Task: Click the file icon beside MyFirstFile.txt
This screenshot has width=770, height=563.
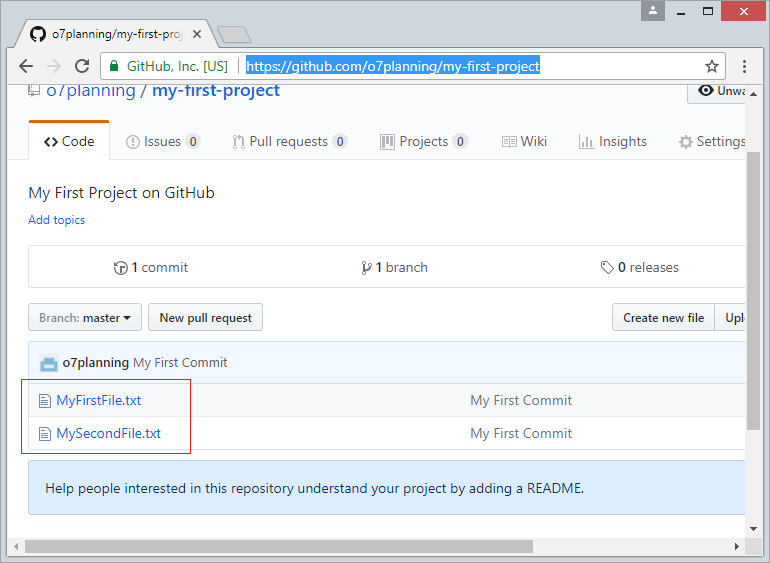Action: (x=45, y=401)
